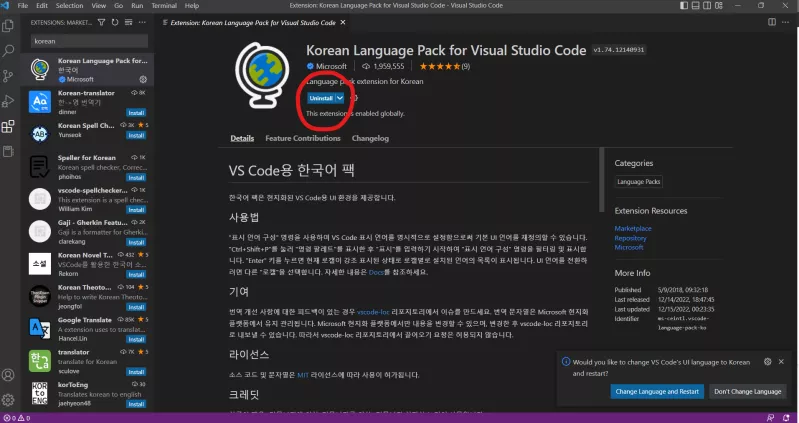Open the Help menu
Viewport: 799px width, 423px height.
click(192, 6)
